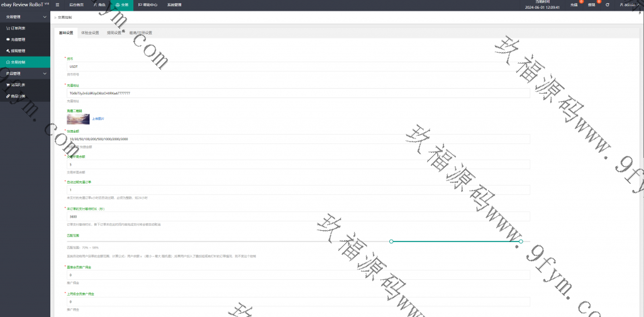Switch to the 体验金设置 tab
This screenshot has width=644, height=317.
click(90, 33)
